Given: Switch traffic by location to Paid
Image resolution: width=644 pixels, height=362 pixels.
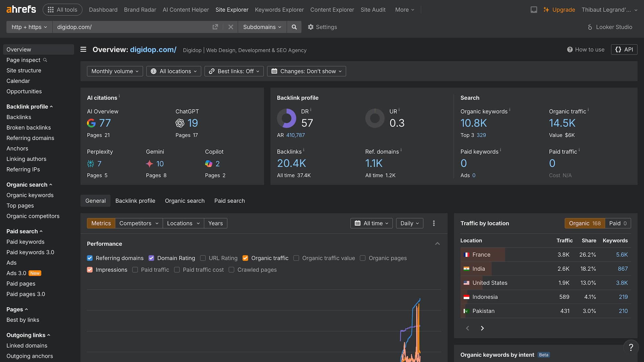Looking at the screenshot, I should [x=618, y=223].
